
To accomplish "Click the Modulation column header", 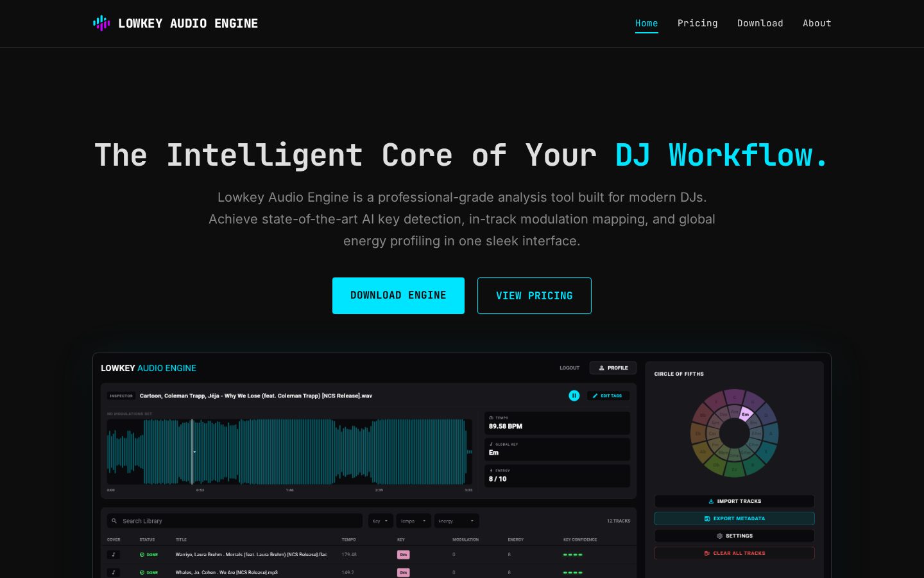I will pyautogui.click(x=465, y=539).
